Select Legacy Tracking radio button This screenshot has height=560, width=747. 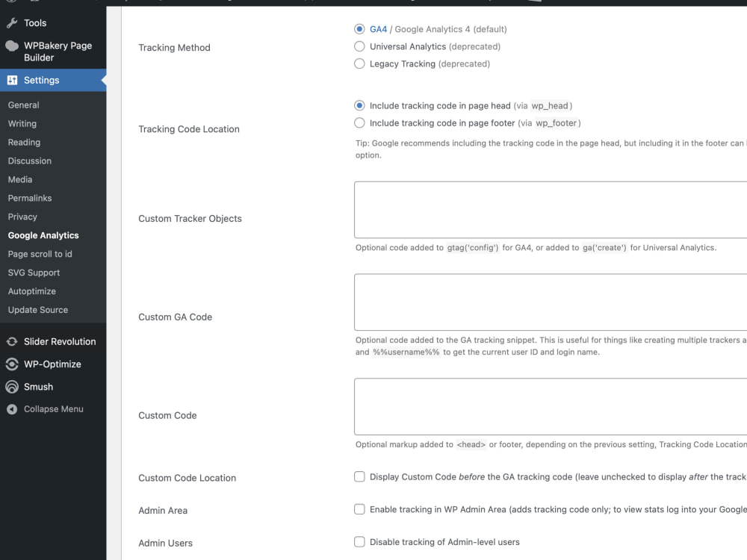point(360,63)
